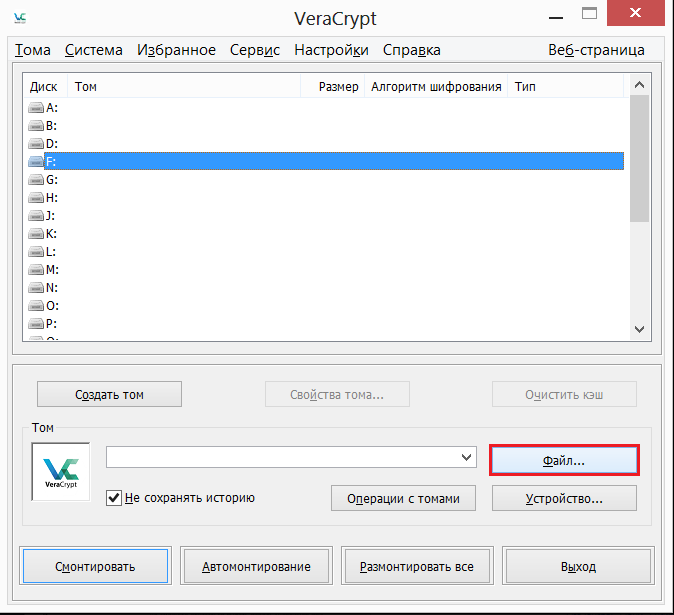Open the Избранное menu
Viewport: 674px width, 615px height.
[x=176, y=50]
